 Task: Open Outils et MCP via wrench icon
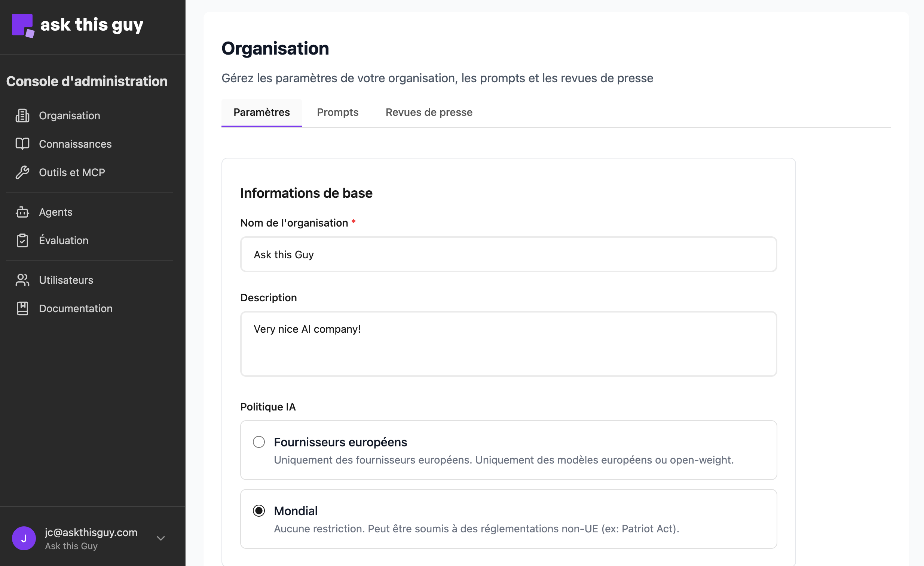[x=22, y=172]
